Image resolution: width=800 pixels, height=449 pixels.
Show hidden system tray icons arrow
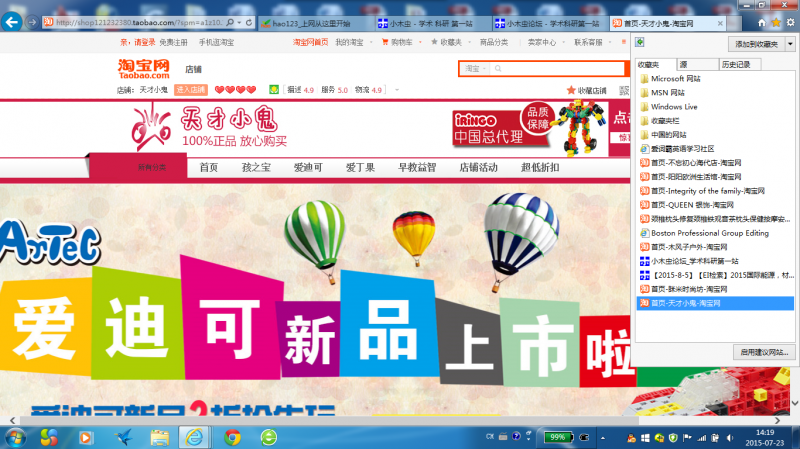tap(603, 438)
